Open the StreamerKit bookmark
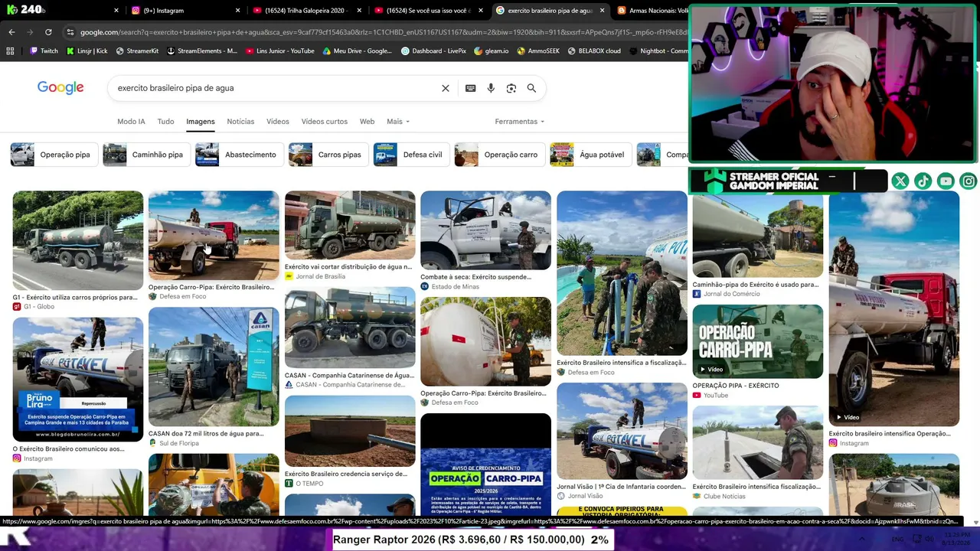This screenshot has height=551, width=980. [x=137, y=51]
